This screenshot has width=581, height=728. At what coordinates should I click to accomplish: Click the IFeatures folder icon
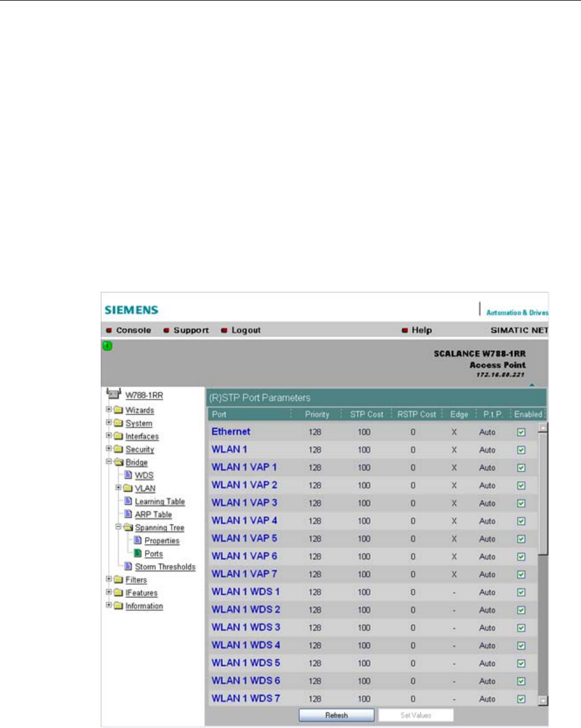coord(119,593)
